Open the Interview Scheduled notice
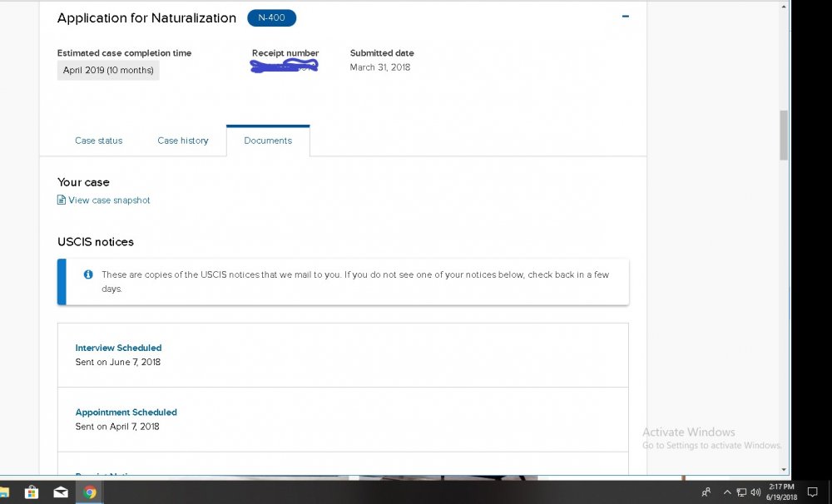832x504 pixels. point(118,348)
